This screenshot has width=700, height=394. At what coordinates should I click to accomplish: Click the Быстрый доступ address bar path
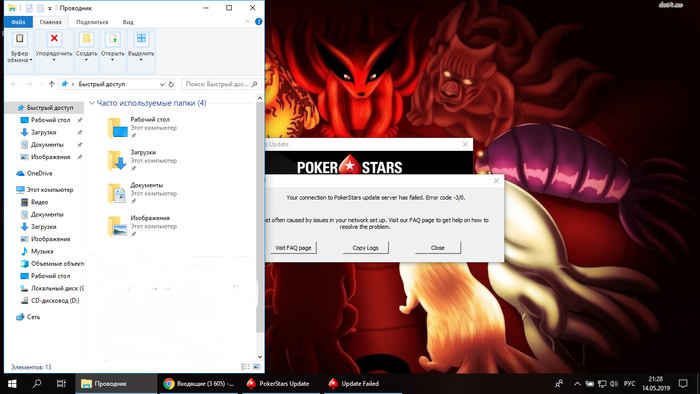coord(102,84)
